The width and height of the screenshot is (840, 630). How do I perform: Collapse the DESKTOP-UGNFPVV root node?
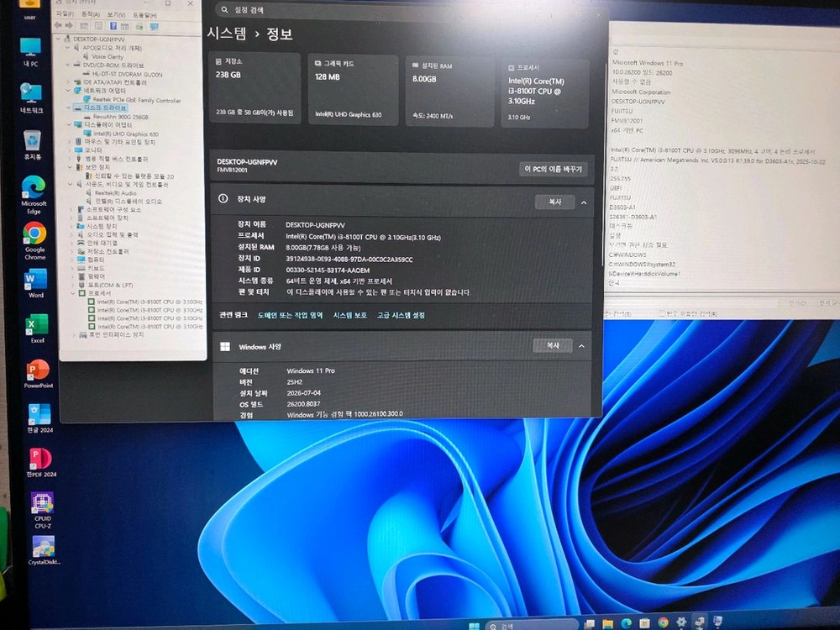(59, 39)
